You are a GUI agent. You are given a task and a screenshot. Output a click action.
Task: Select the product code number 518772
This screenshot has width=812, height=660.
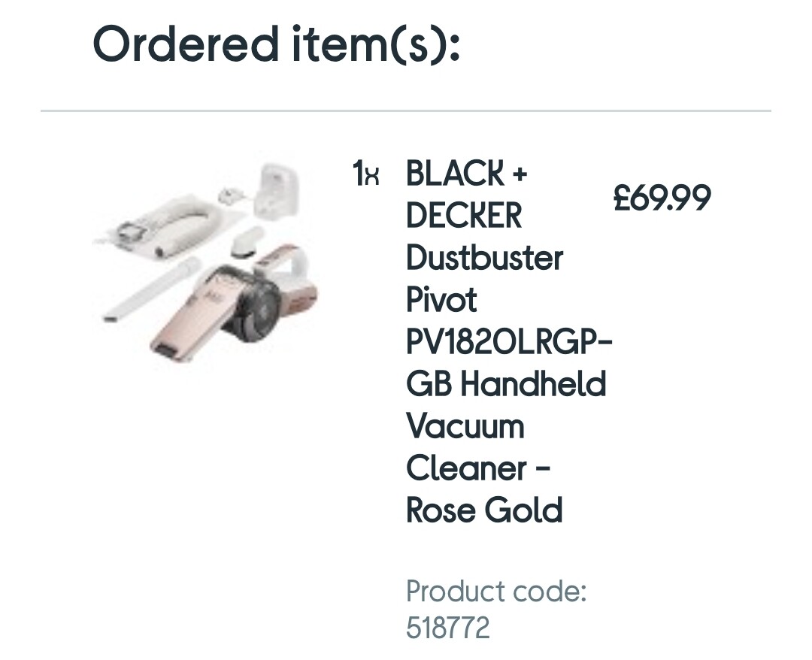(448, 628)
